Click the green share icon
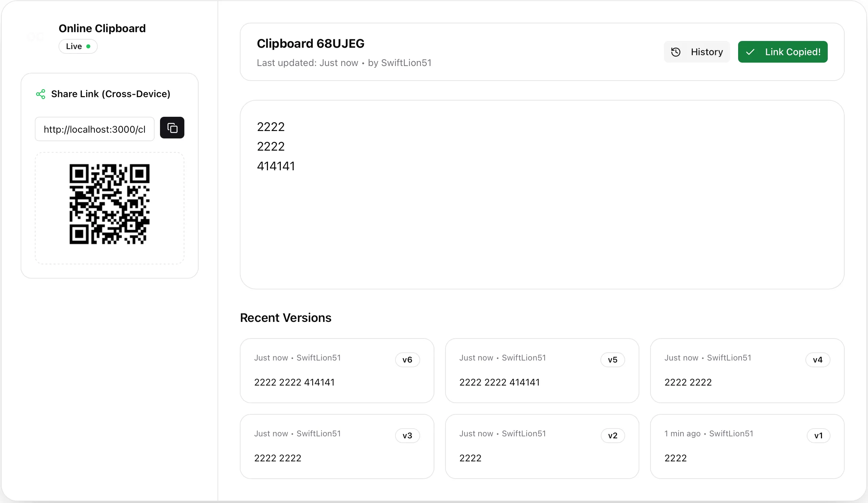Image resolution: width=868 pixels, height=503 pixels. pyautogui.click(x=41, y=94)
